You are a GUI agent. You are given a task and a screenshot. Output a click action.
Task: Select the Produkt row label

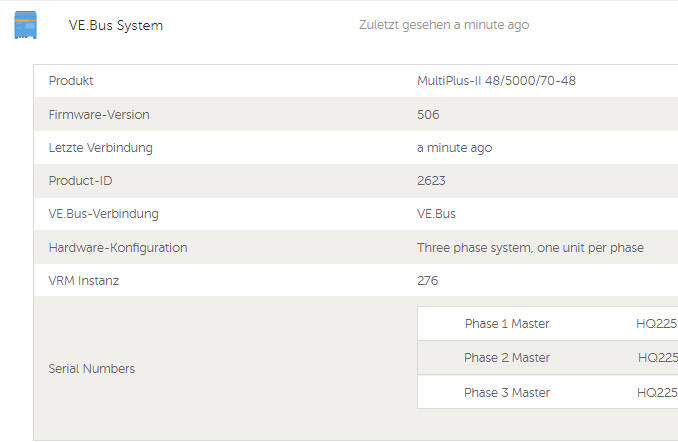71,81
